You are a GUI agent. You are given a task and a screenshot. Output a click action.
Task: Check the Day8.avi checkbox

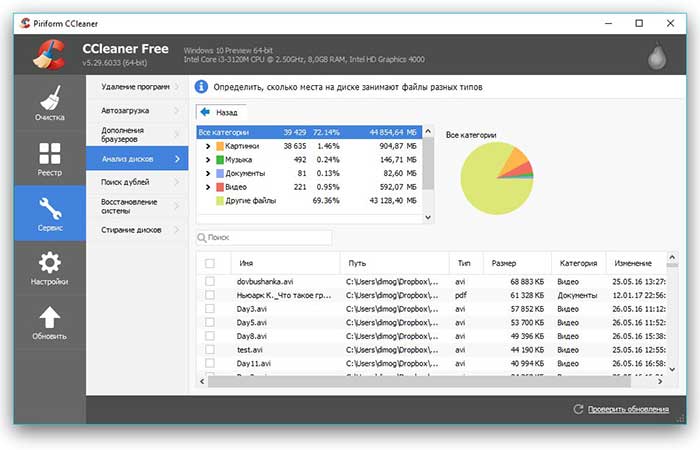(x=210, y=336)
